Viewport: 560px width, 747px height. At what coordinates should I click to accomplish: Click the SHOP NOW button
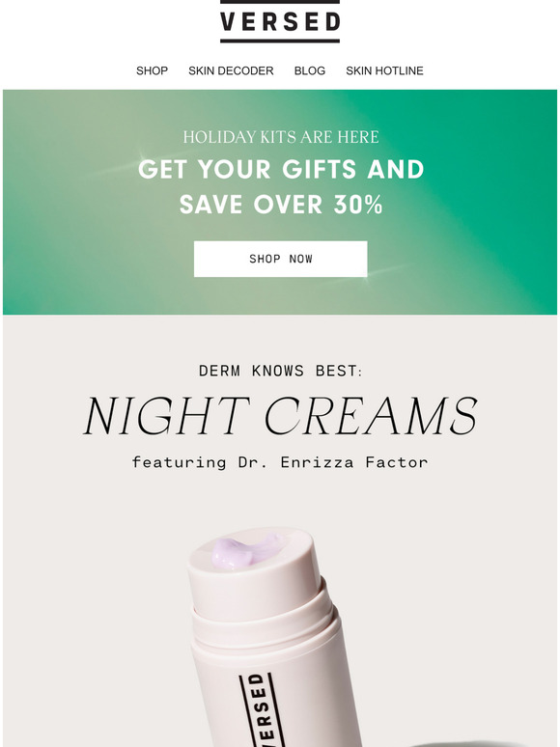click(x=280, y=259)
